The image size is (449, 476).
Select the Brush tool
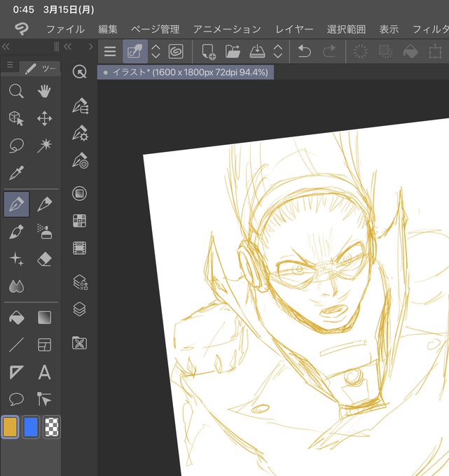16,232
